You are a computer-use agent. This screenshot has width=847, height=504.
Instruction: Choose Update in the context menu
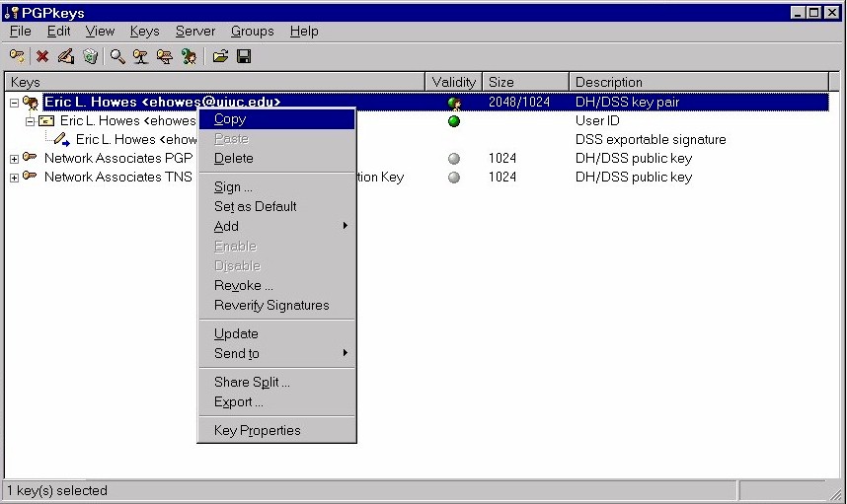[x=276, y=333]
